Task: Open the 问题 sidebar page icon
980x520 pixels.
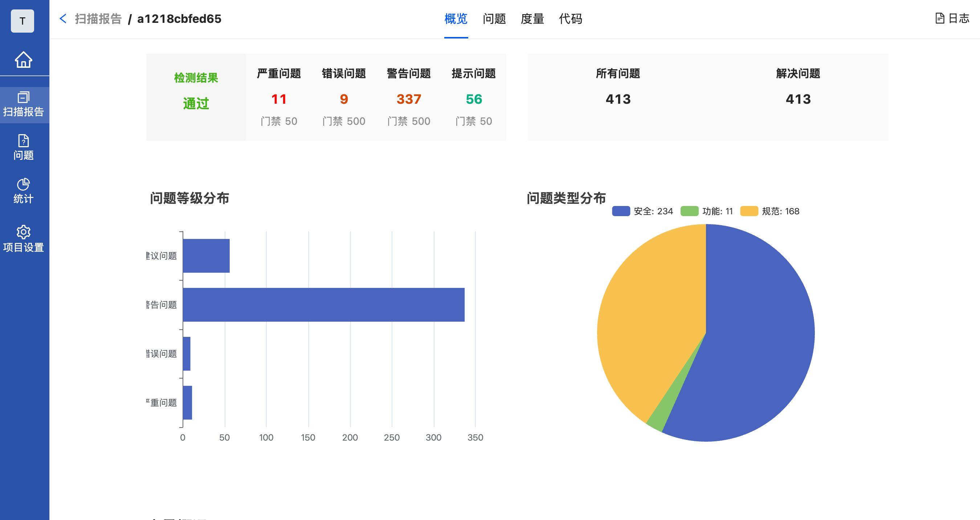Action: [x=24, y=141]
